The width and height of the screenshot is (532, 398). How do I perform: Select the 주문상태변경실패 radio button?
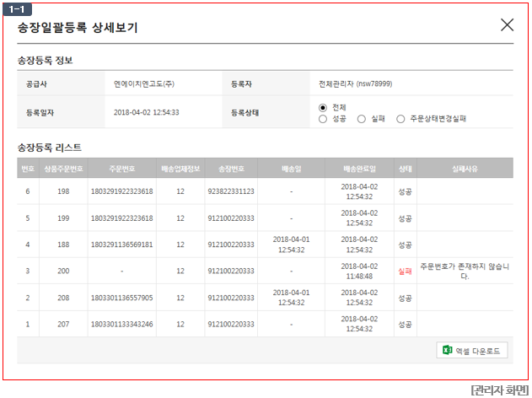[400, 119]
